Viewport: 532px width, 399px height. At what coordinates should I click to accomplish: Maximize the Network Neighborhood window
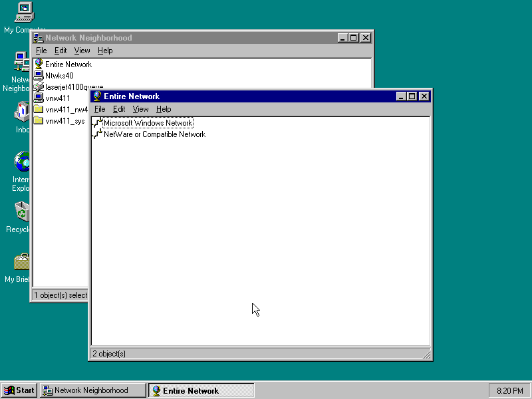[353, 38]
